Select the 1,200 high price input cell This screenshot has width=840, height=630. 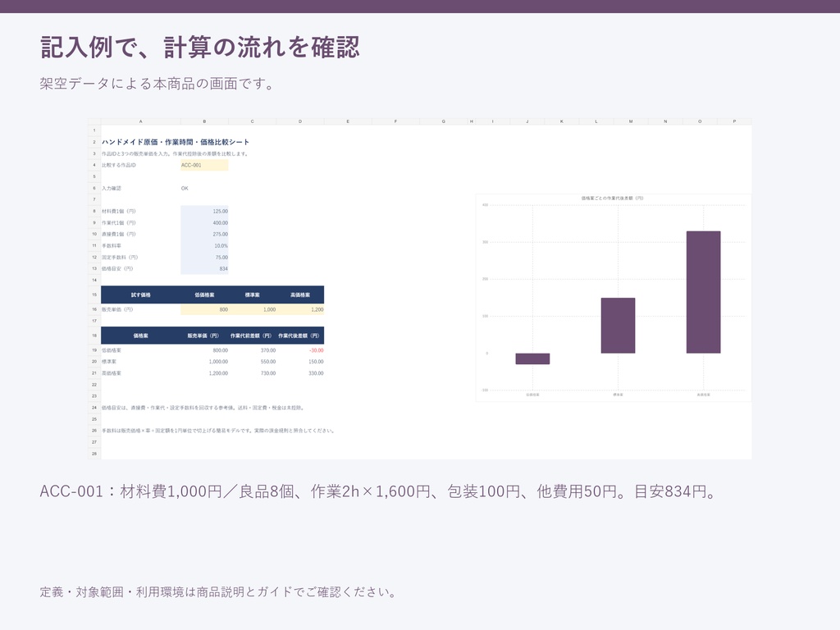tap(300, 309)
